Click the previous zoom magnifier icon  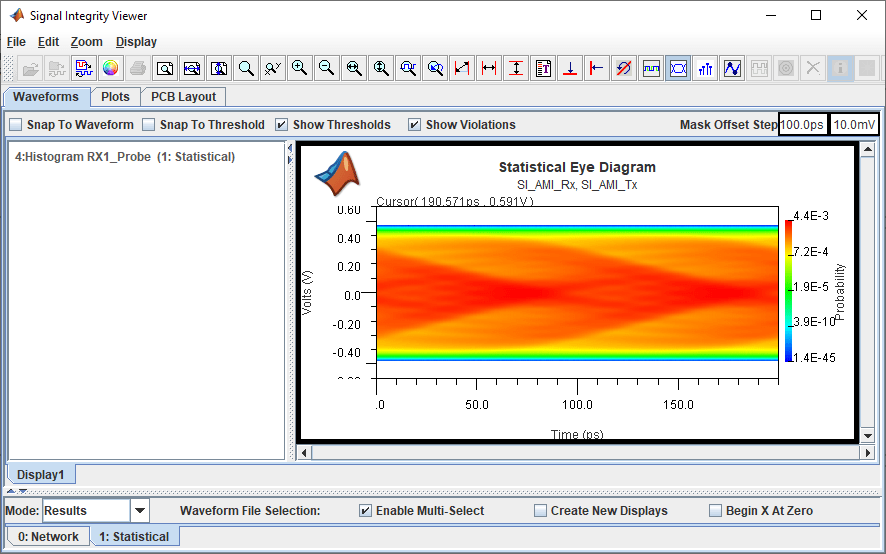coord(435,68)
